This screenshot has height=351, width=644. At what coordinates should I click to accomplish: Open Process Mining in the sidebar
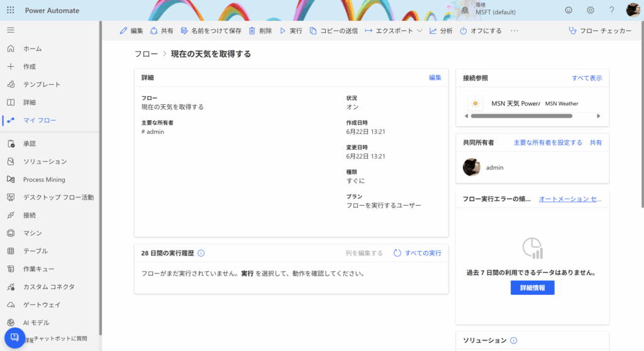point(50,180)
